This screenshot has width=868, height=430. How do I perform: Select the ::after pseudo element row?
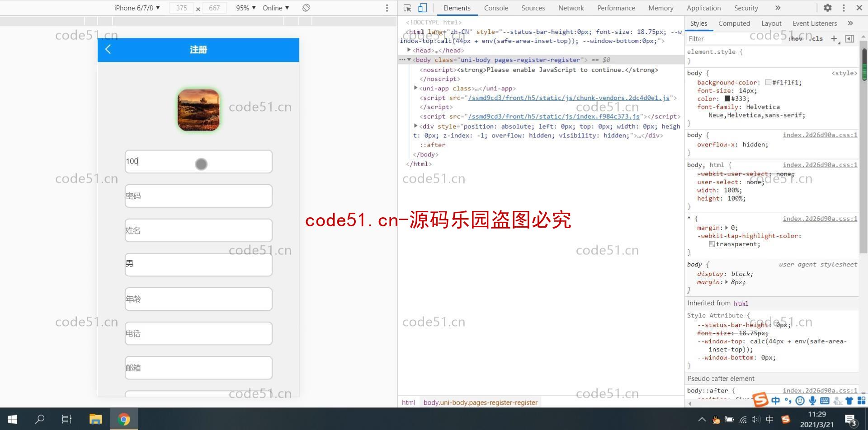433,145
